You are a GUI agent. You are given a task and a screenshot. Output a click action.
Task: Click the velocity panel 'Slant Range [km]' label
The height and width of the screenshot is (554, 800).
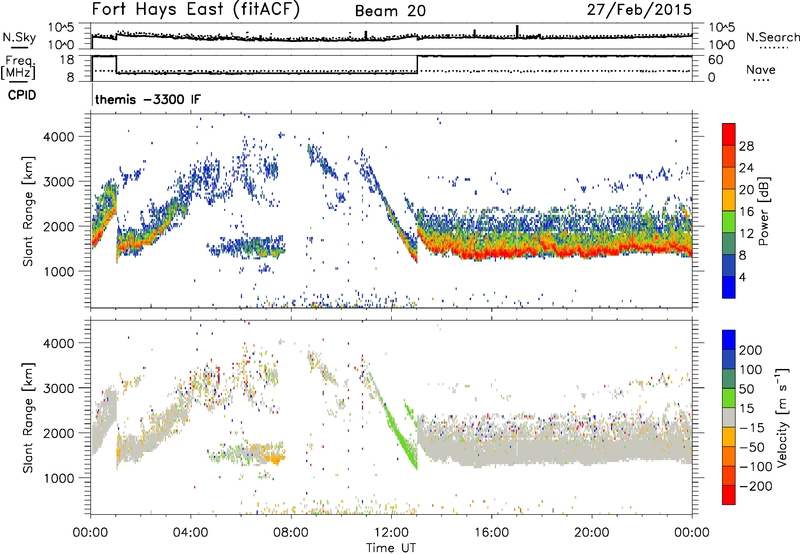[x=28, y=417]
